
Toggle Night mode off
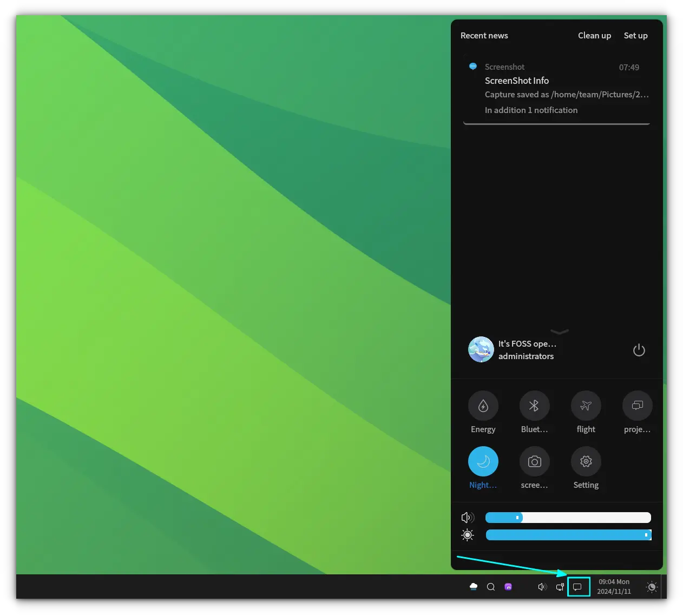483,461
